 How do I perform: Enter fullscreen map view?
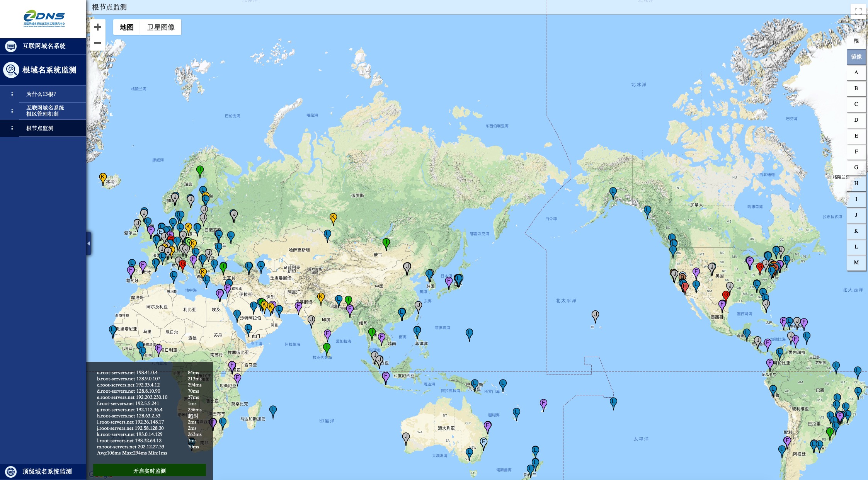tap(858, 12)
